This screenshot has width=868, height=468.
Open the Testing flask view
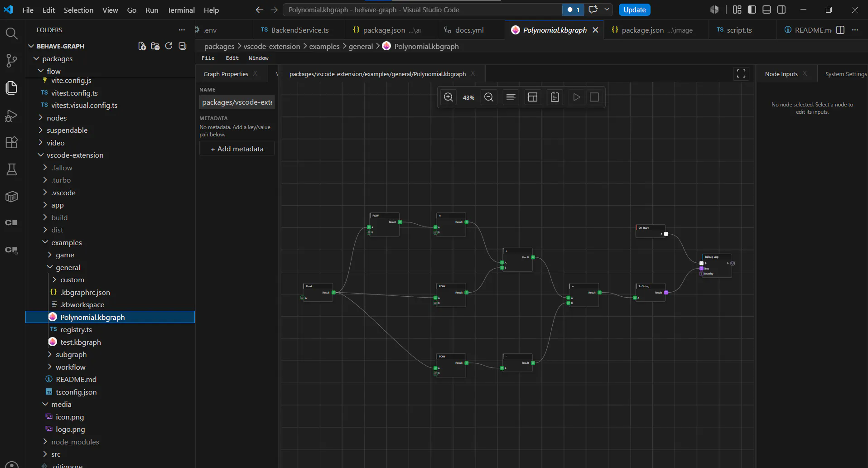coord(11,169)
